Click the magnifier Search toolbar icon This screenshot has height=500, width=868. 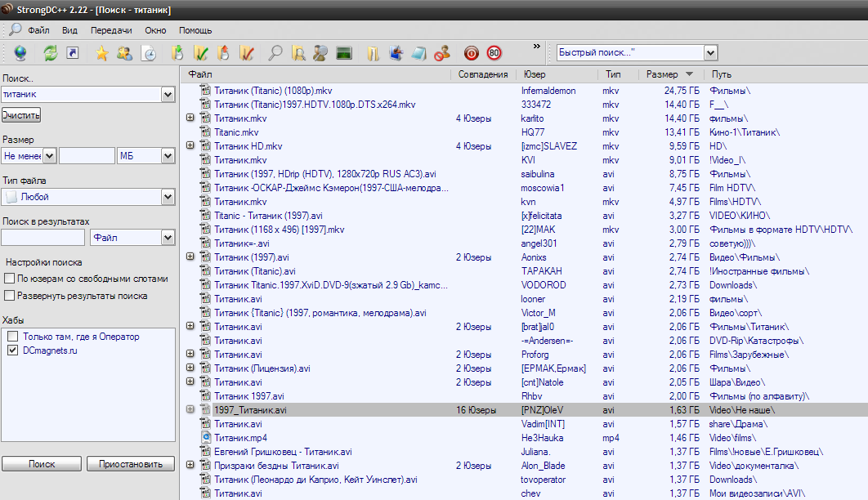coord(275,53)
